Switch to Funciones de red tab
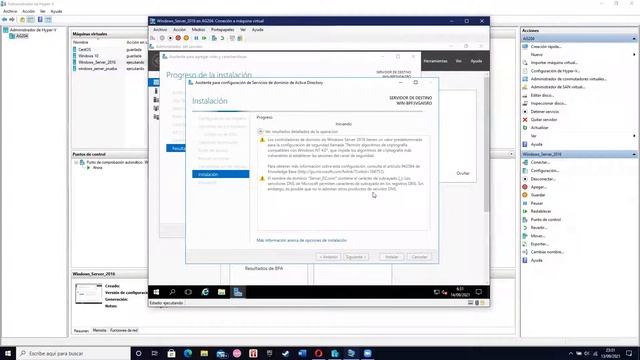Viewport: 640px width, 360px height. pyautogui.click(x=124, y=330)
